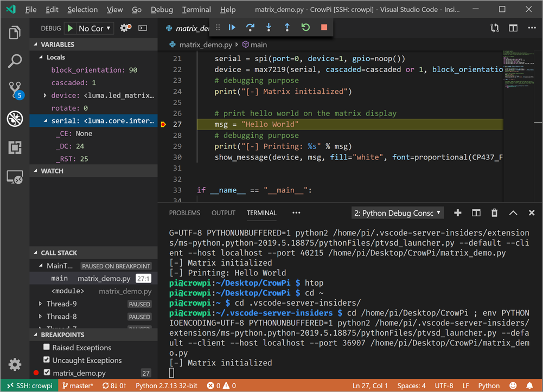Switch to the PROBLEMS tab
Image resolution: width=543 pixels, height=392 pixels.
[184, 213]
